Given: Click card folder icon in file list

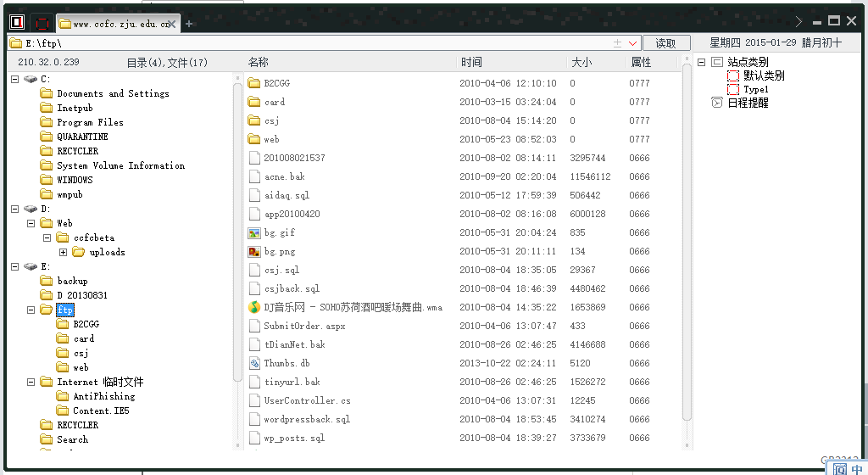Looking at the screenshot, I should point(254,102).
